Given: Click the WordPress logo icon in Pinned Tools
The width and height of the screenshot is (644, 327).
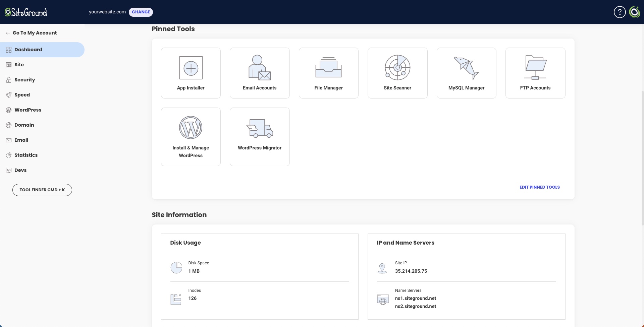Looking at the screenshot, I should point(191,127).
